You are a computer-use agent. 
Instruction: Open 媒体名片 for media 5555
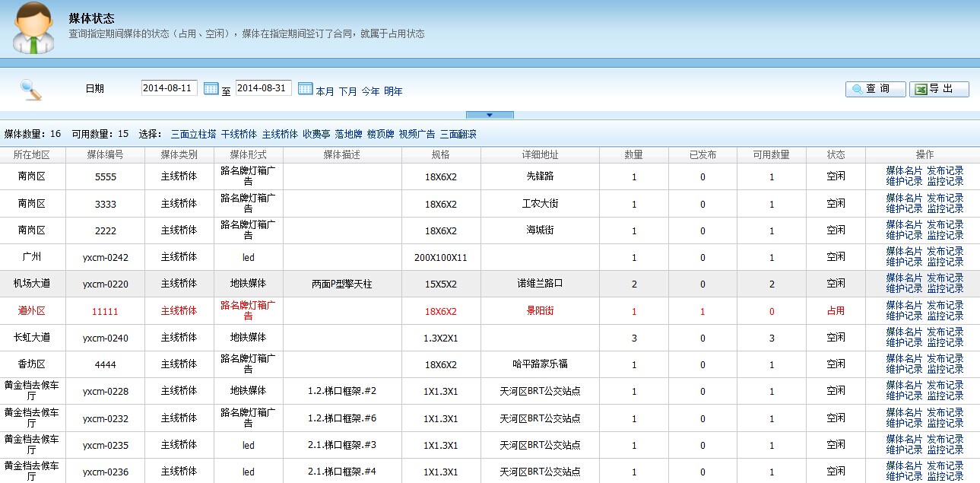[903, 171]
